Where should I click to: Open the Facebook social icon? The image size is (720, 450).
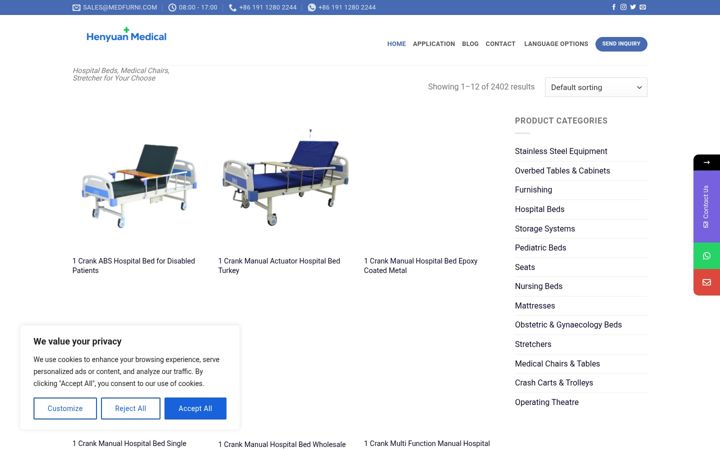tap(614, 7)
